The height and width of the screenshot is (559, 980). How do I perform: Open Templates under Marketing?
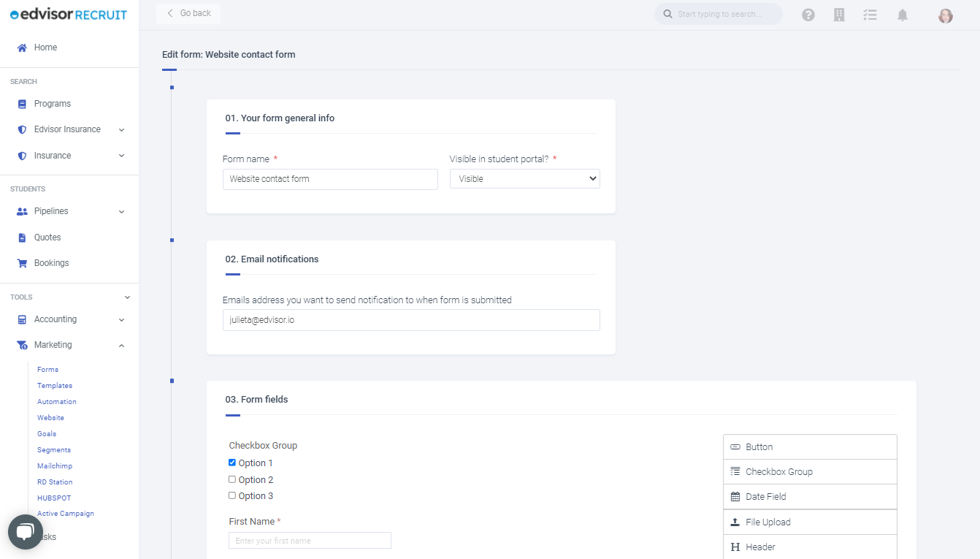(x=55, y=386)
